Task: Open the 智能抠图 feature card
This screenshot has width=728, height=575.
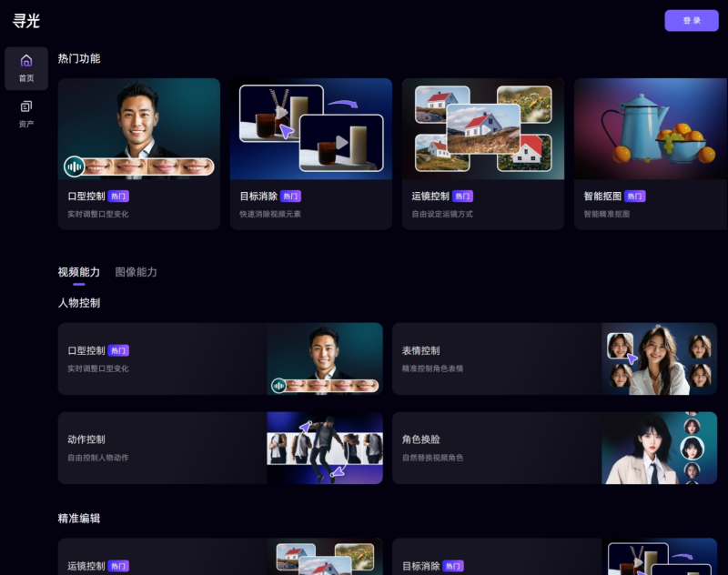Action: point(650,153)
